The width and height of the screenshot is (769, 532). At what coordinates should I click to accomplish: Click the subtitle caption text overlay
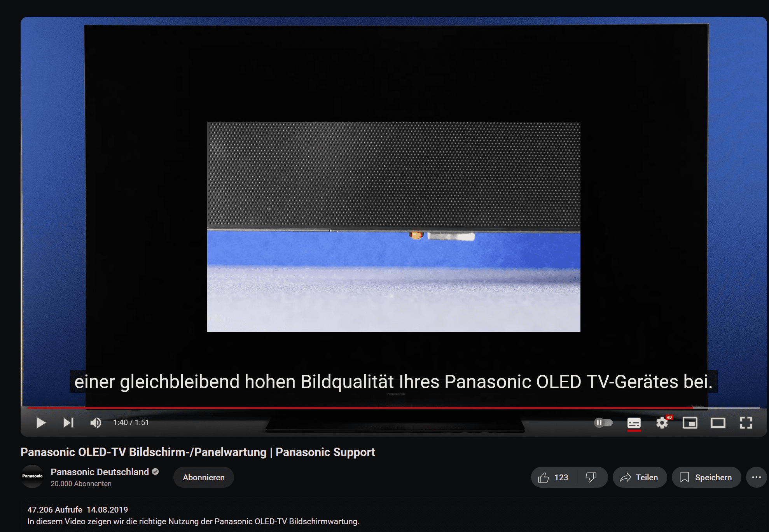[x=393, y=381]
